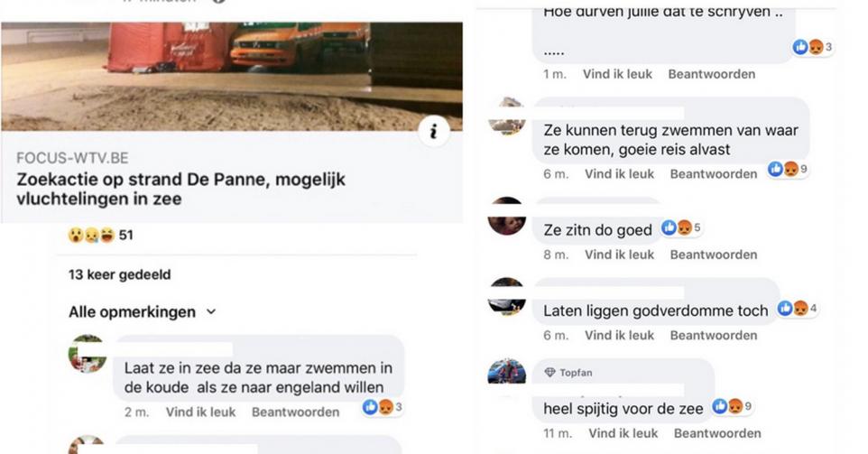Like the 'Ze kunnen terug zwemmen' comment

[620, 174]
